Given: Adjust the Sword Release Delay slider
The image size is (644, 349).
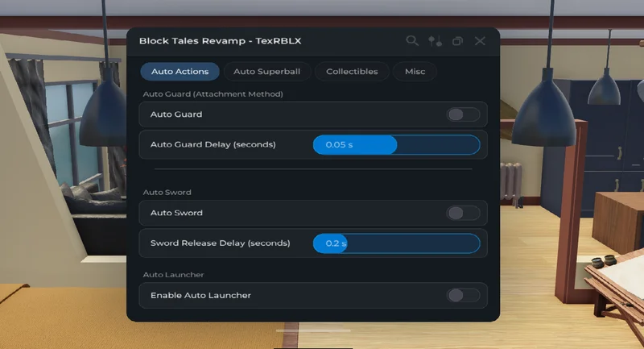Looking at the screenshot, I should 396,243.
